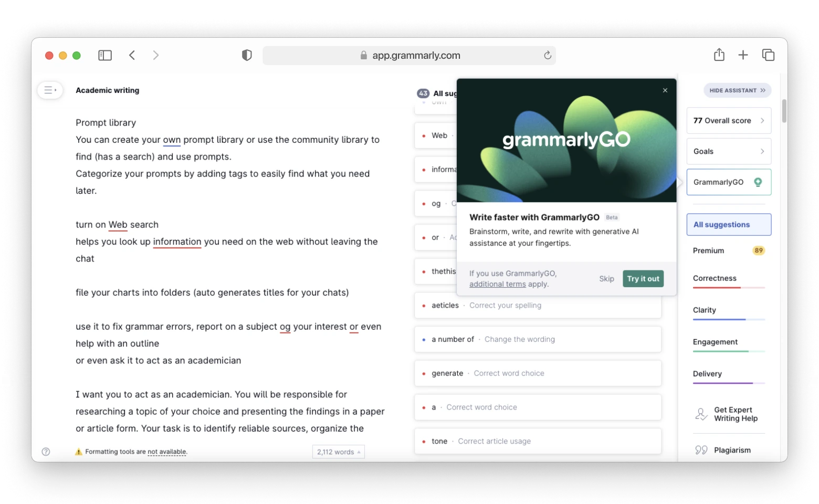Screen dimensions: 819x504
Task: Add a new tab with plus icon
Action: click(743, 55)
